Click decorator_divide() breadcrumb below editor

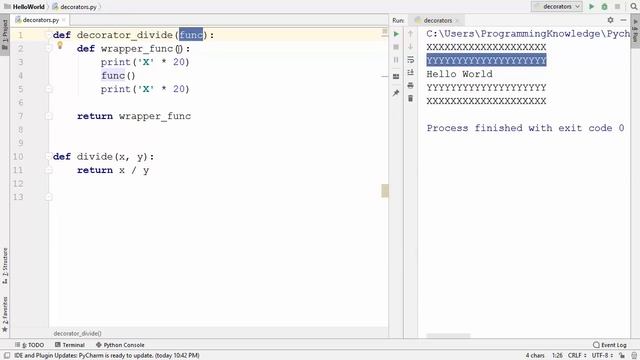(77, 333)
